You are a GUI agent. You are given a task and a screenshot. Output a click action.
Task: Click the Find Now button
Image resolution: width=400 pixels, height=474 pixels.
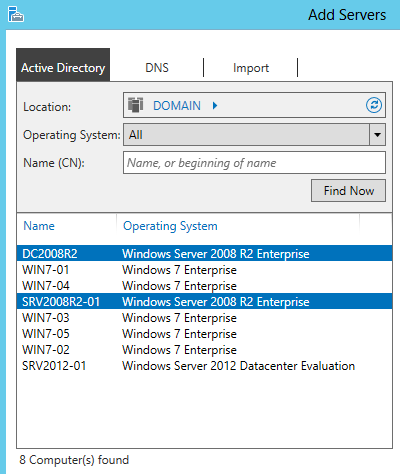click(x=348, y=191)
